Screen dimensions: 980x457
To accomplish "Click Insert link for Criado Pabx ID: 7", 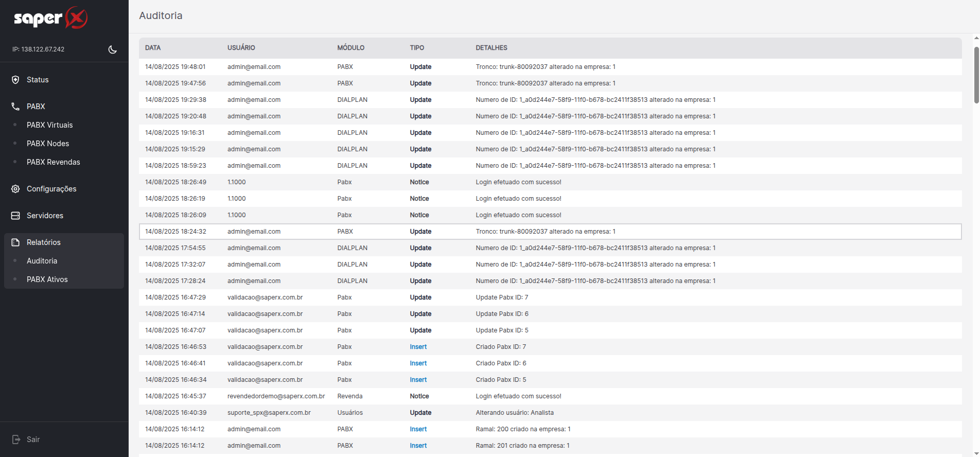I will 418,347.
